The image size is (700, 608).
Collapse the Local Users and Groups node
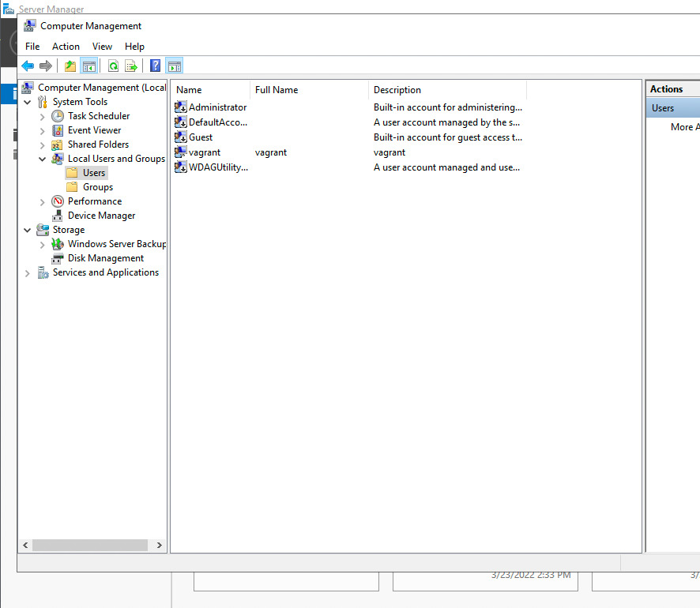click(43, 159)
